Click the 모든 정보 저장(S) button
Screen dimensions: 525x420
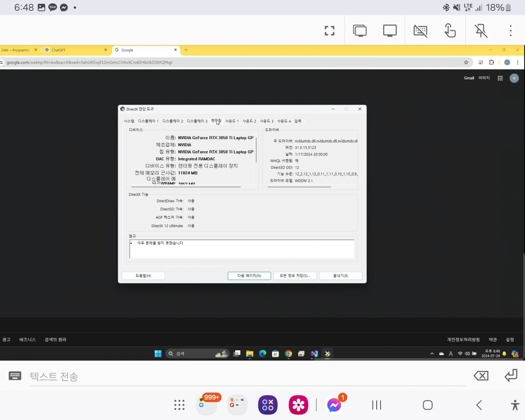click(295, 276)
